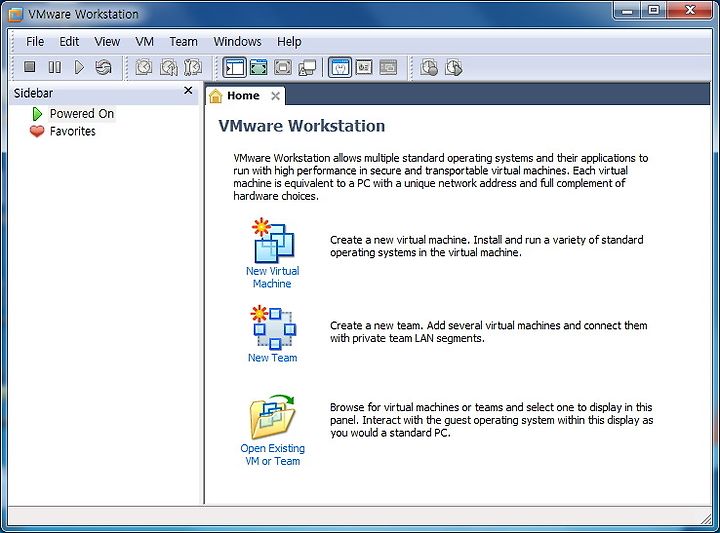Screen dimensions: 720x533
Task: Click the New Team icon
Action: (273, 327)
